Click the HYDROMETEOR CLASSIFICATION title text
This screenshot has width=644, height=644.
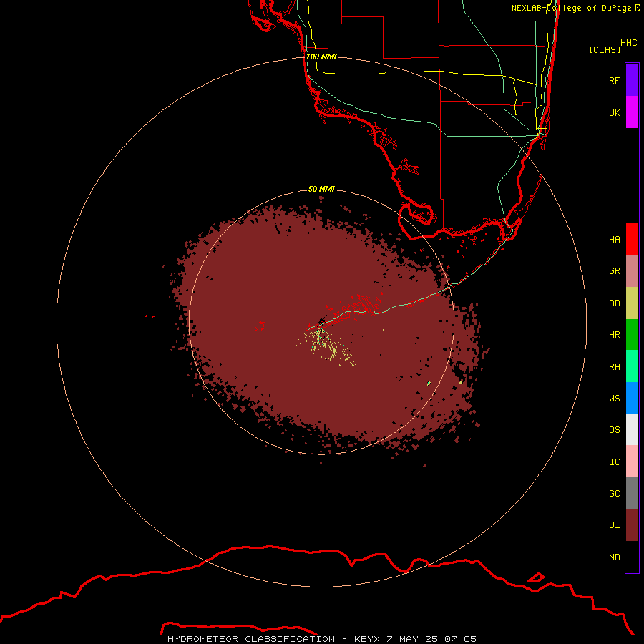(251, 639)
